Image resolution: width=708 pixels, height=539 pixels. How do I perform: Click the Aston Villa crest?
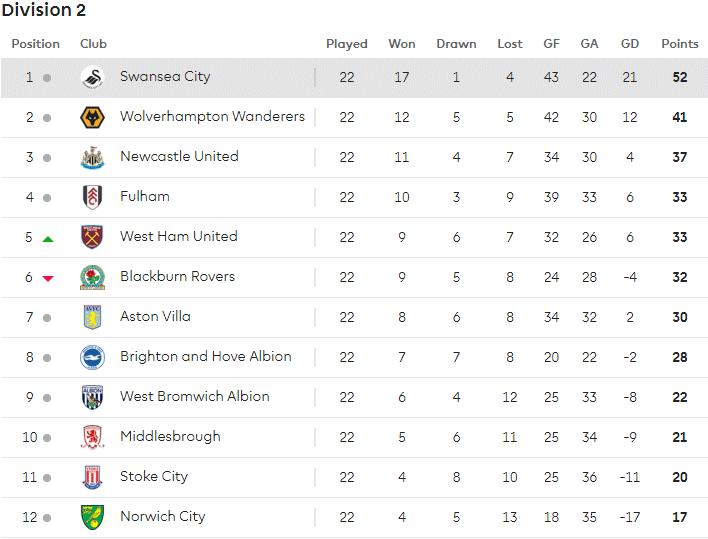[x=92, y=317]
